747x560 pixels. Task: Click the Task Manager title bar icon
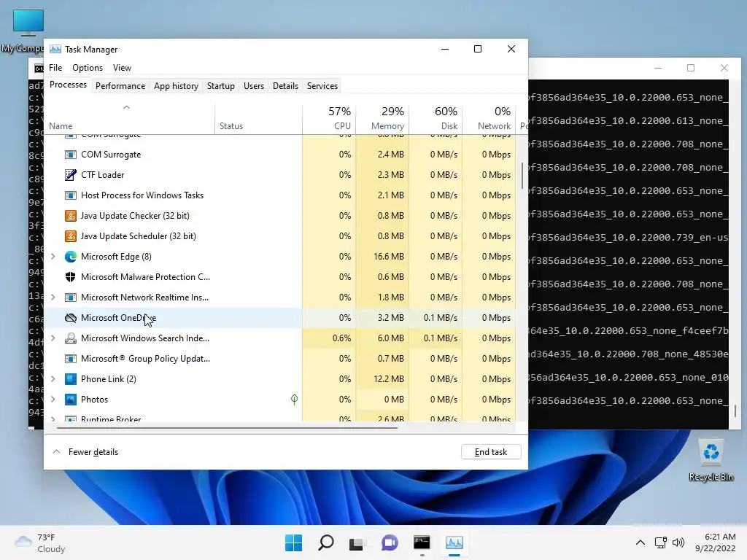[x=55, y=49]
